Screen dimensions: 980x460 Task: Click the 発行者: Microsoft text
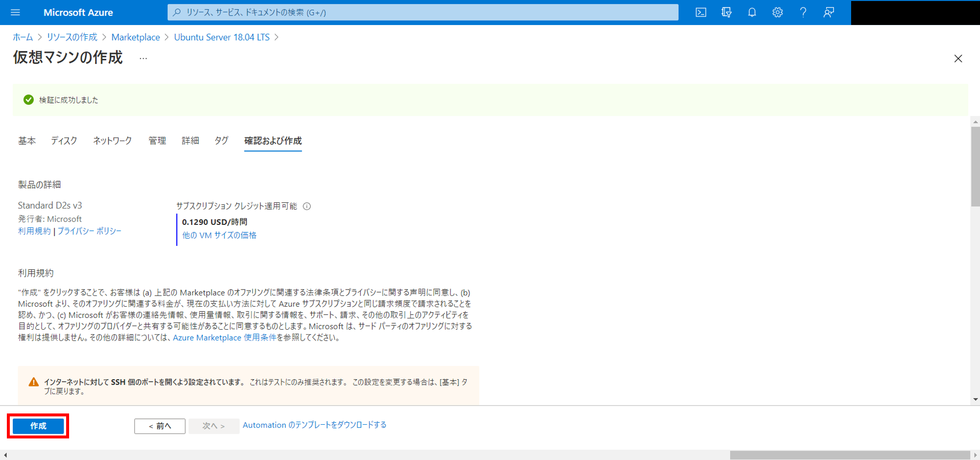(50, 219)
